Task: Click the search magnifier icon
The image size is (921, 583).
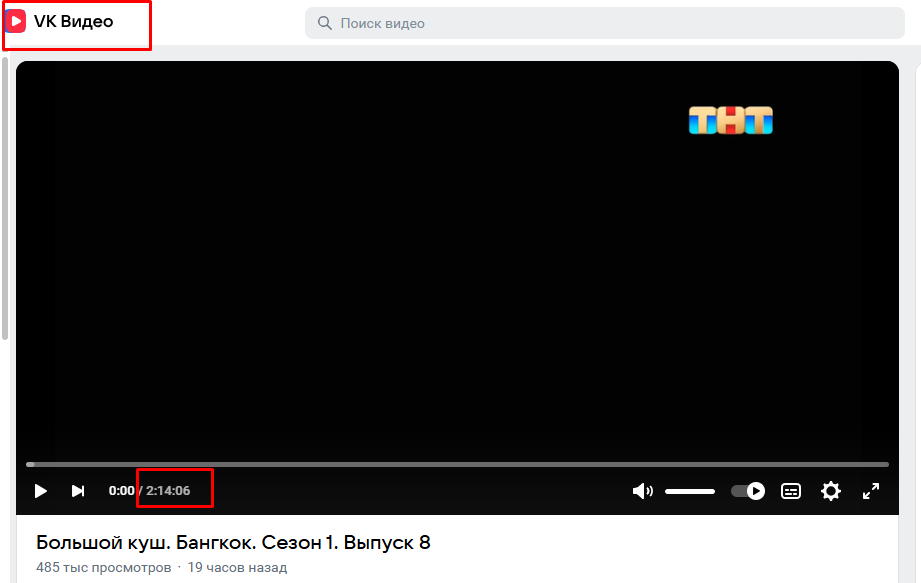Action: [324, 23]
